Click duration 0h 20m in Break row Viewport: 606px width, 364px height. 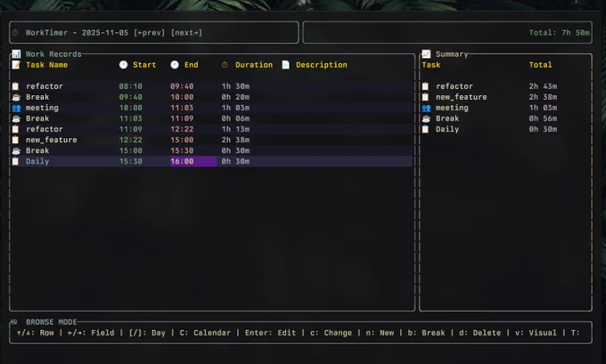235,97
